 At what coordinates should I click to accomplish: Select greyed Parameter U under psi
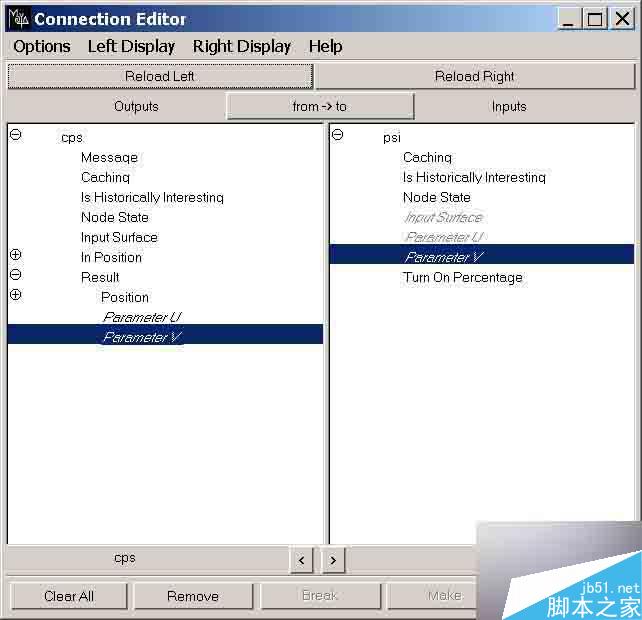coord(444,238)
